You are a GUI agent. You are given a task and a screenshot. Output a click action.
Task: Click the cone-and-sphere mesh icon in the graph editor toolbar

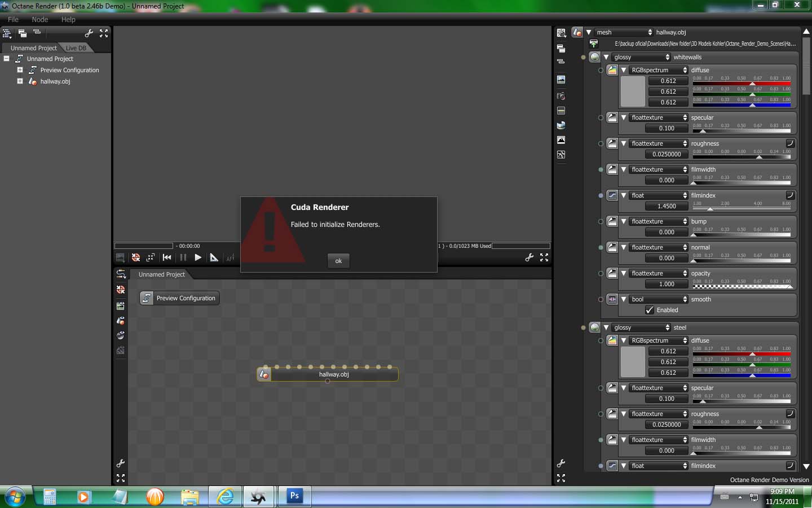coord(121,321)
